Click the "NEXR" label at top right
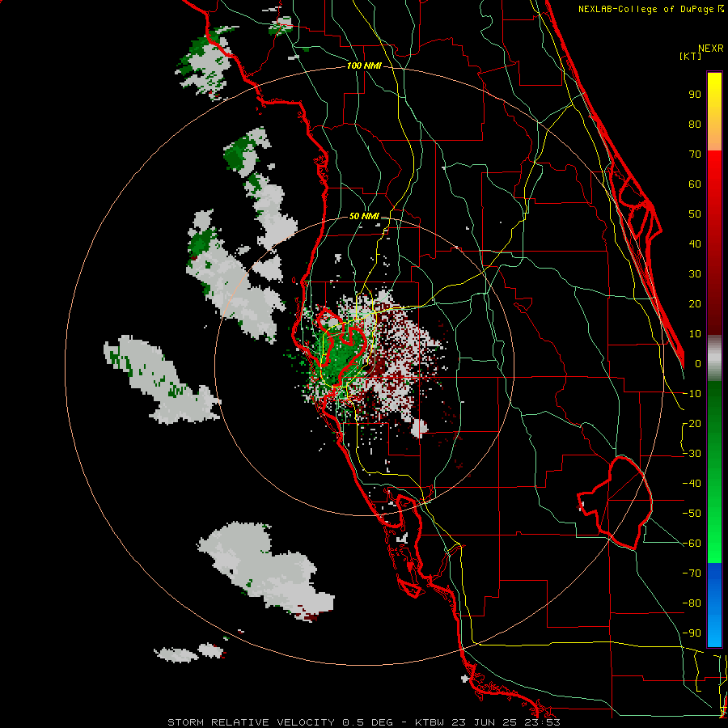Image resolution: width=728 pixels, height=728 pixels. point(711,49)
